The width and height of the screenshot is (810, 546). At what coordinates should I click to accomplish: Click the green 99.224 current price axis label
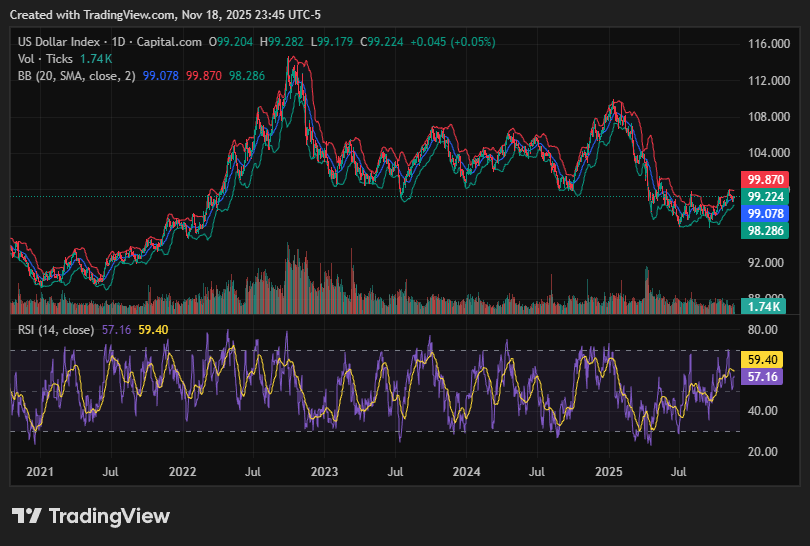click(767, 197)
